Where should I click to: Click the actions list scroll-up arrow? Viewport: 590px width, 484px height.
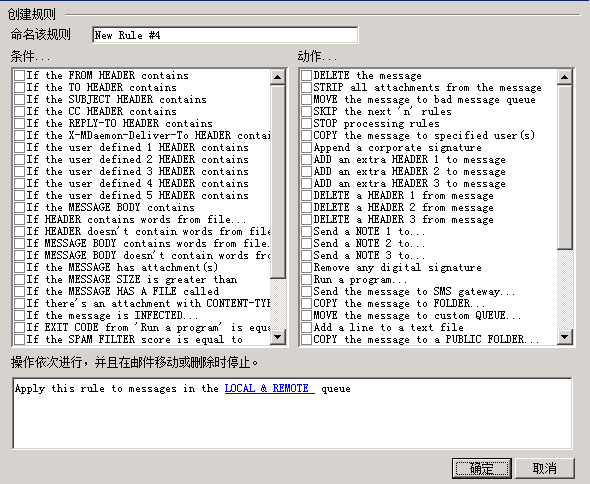coord(564,77)
